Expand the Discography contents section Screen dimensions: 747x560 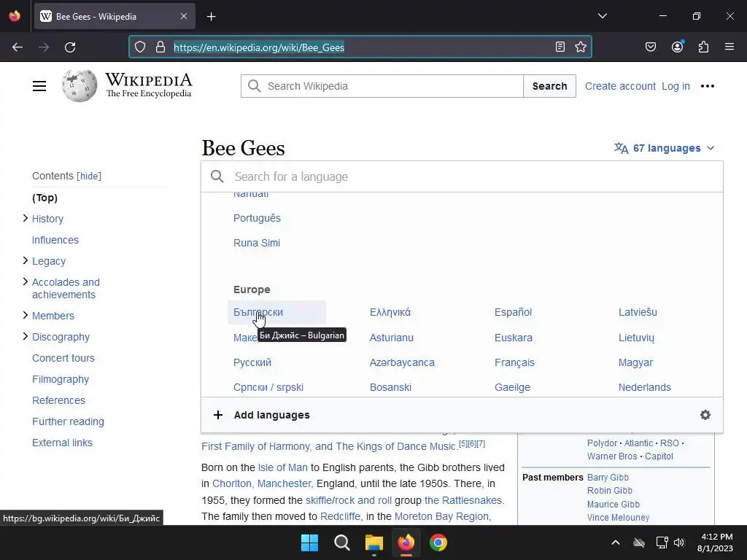[x=26, y=336]
